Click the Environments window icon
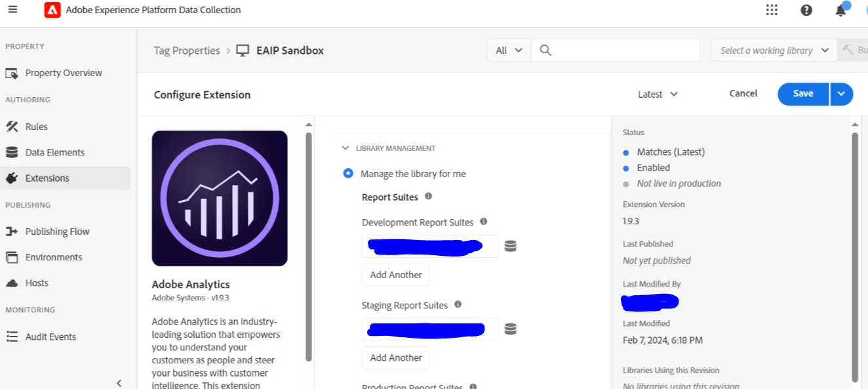Viewport: 868px width, 389px height. pyautogui.click(x=12, y=257)
